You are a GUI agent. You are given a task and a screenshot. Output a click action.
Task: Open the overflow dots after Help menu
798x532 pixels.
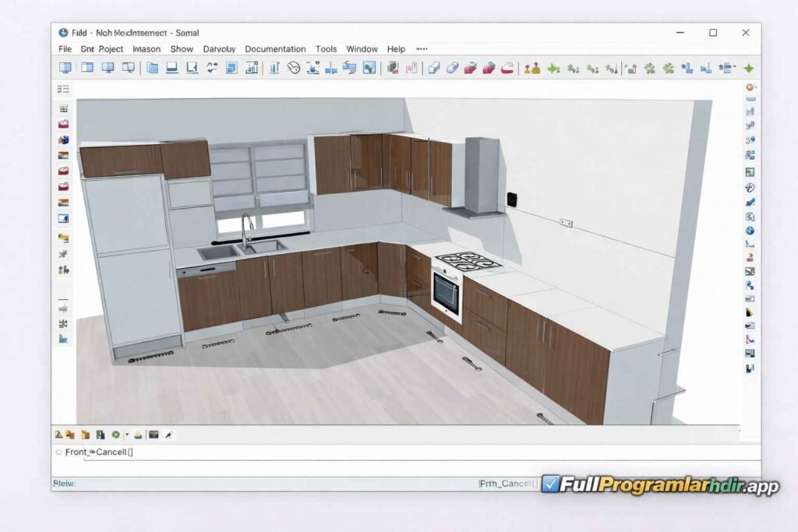pyautogui.click(x=422, y=48)
